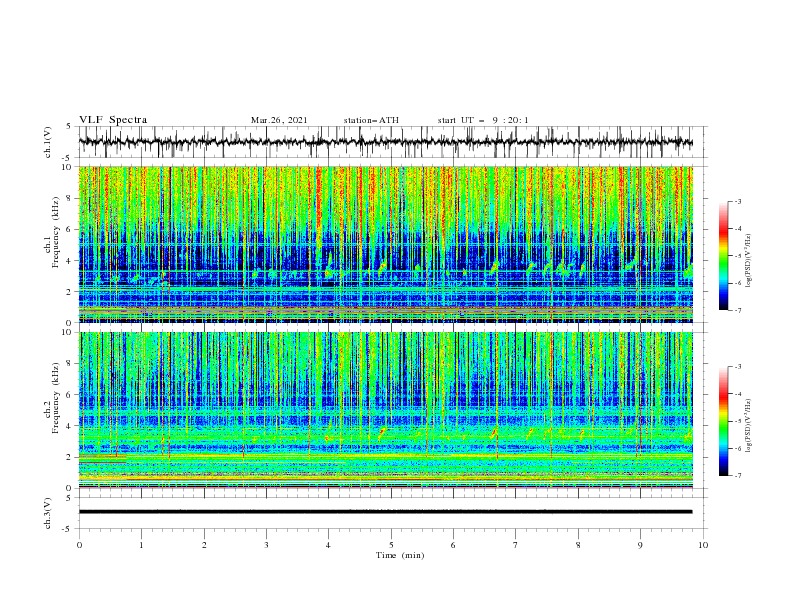This screenshot has width=792, height=612.
Task: Click the "1" tick on the time axis
Action: [141, 545]
